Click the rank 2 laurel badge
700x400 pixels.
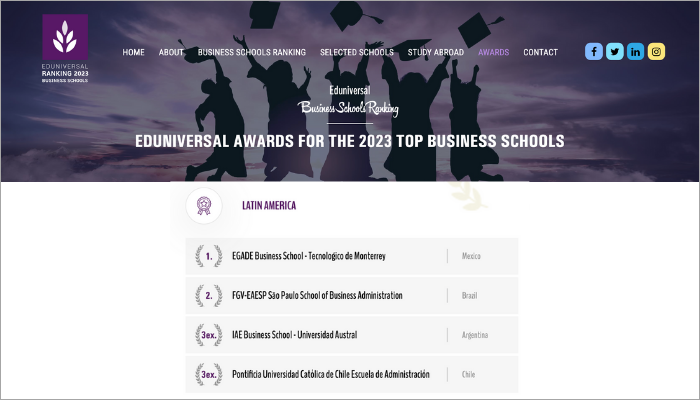(208, 296)
